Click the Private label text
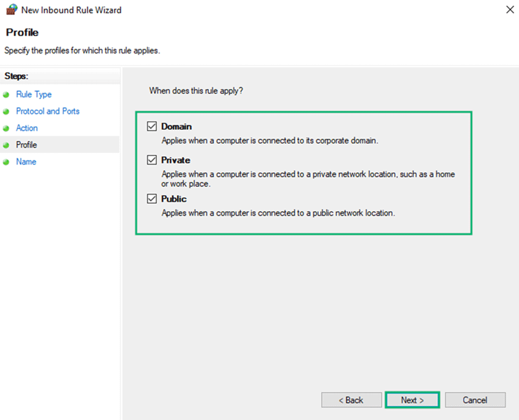Viewport: 519px width, 420px height. coord(176,160)
